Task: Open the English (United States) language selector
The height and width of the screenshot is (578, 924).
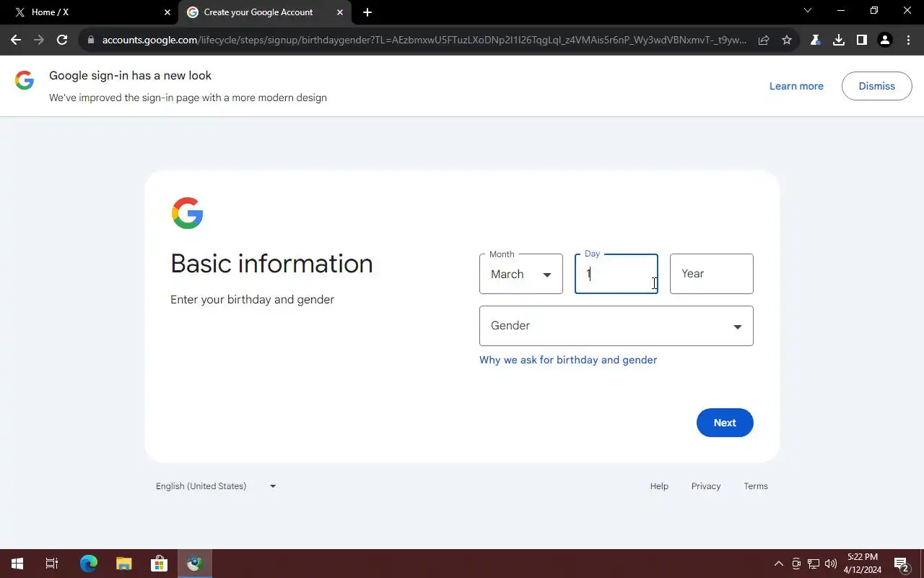Action: pyautogui.click(x=216, y=486)
